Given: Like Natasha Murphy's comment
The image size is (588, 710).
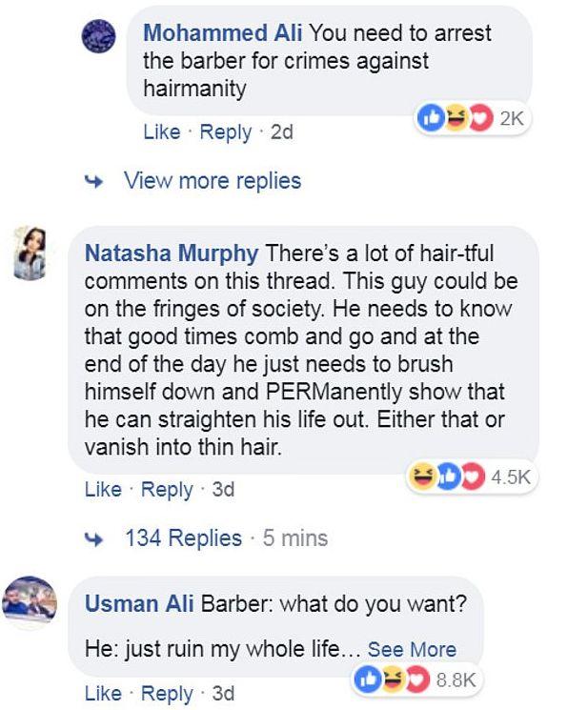Looking at the screenshot, I should click(103, 490).
